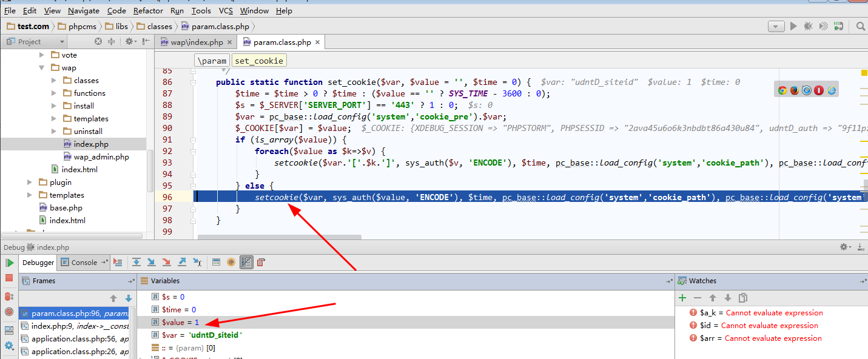Open the View Breakpoints dialog icon

10,297
